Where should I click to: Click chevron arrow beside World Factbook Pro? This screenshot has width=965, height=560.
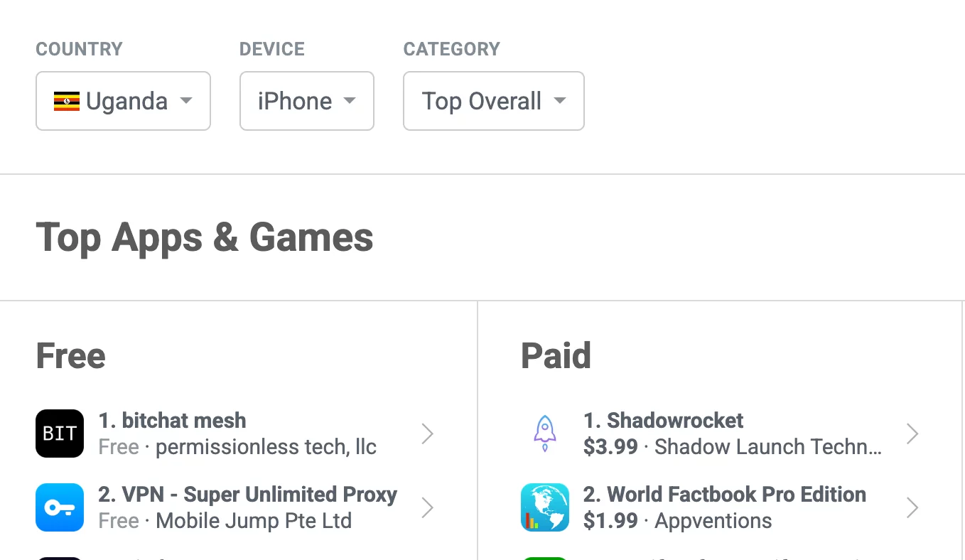click(x=912, y=507)
